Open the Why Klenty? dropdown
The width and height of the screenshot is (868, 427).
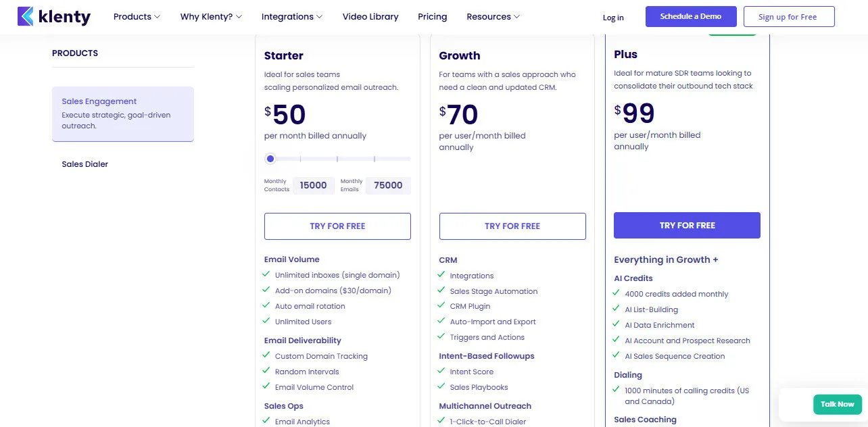coord(210,16)
